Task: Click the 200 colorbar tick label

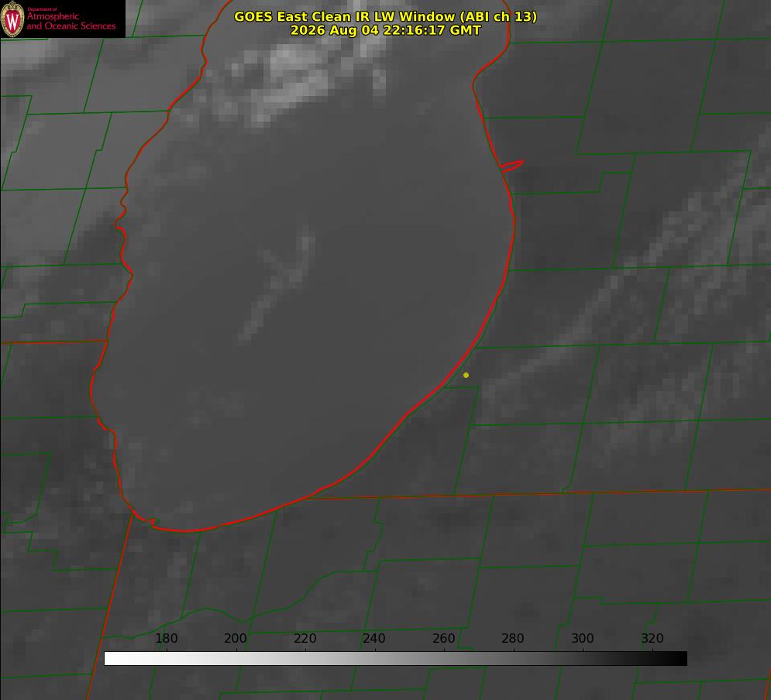Action: click(236, 638)
